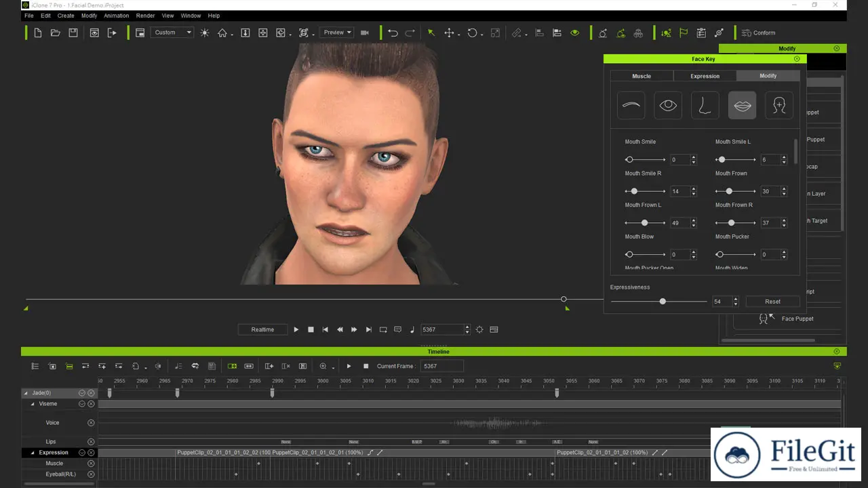Click the Stop button under viewport
Viewport: 868px width, 488px height.
pyautogui.click(x=311, y=329)
